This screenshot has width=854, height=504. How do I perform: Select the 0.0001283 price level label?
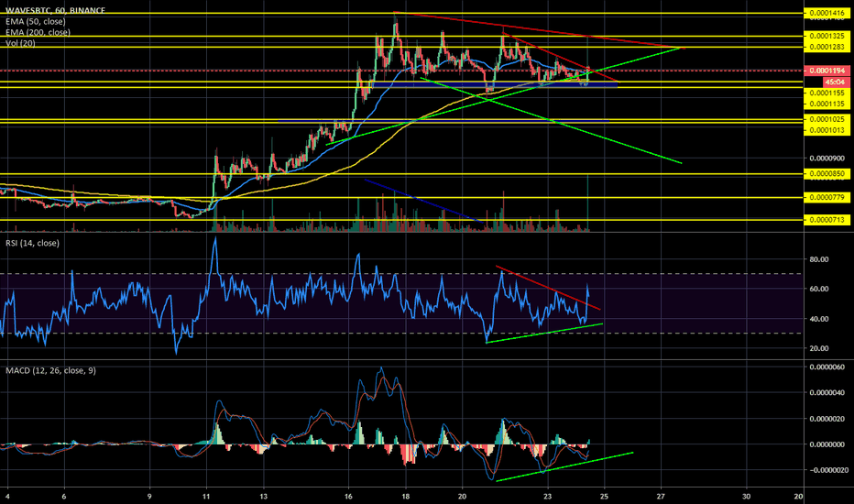pos(827,47)
